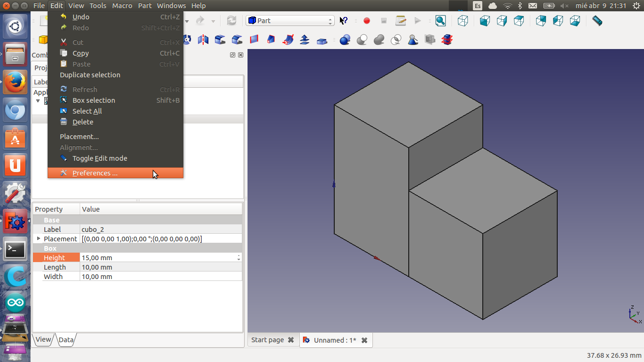Click Preferences in the Edit menu
Viewport: 644px width, 362px height.
95,173
